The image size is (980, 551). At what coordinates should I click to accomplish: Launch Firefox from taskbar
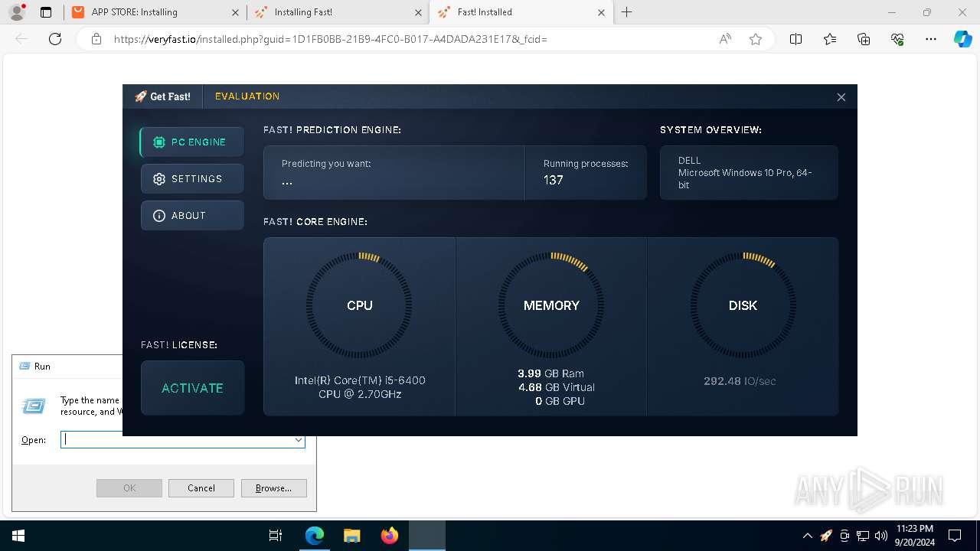(x=389, y=536)
